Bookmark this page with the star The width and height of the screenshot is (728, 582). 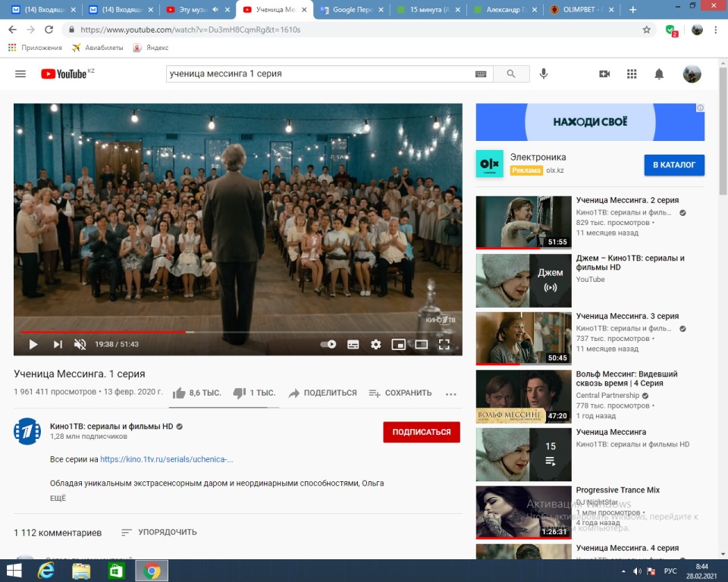(646, 30)
